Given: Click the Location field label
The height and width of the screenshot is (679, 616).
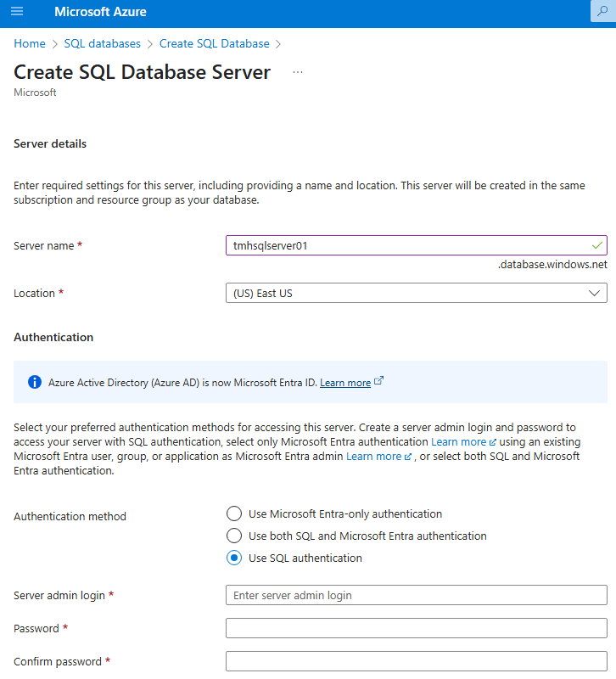Looking at the screenshot, I should tap(34, 293).
